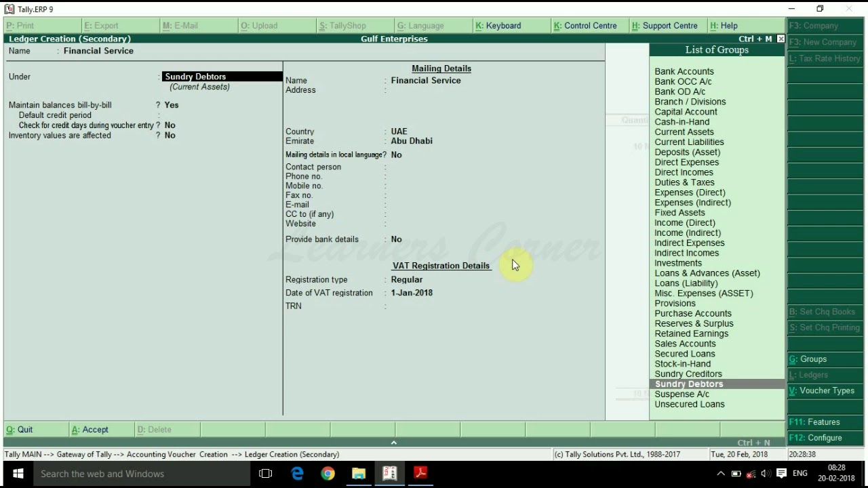Open Voucher Types from right panel
This screenshot has height=488, width=868.
click(825, 390)
